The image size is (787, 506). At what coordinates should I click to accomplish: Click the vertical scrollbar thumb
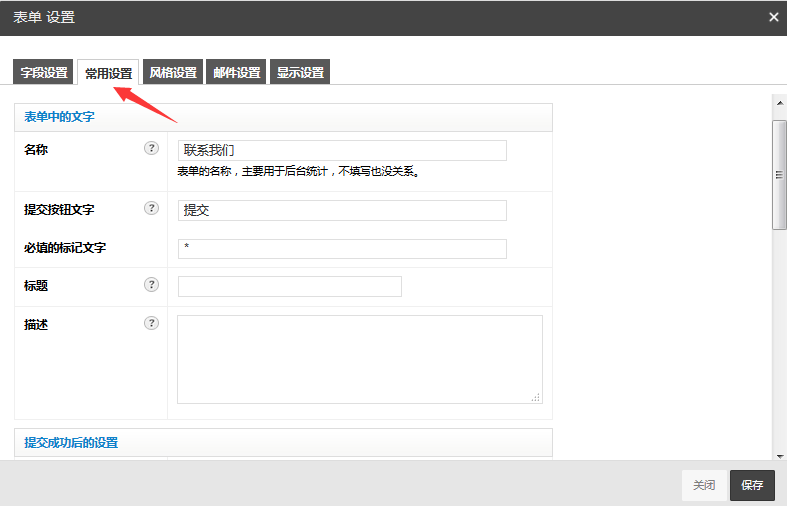coord(779,175)
